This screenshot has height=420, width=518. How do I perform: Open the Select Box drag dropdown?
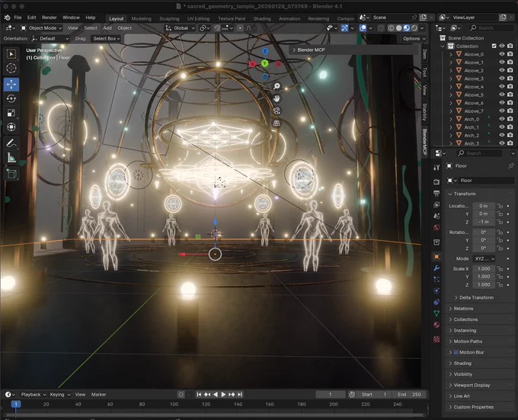pos(106,39)
